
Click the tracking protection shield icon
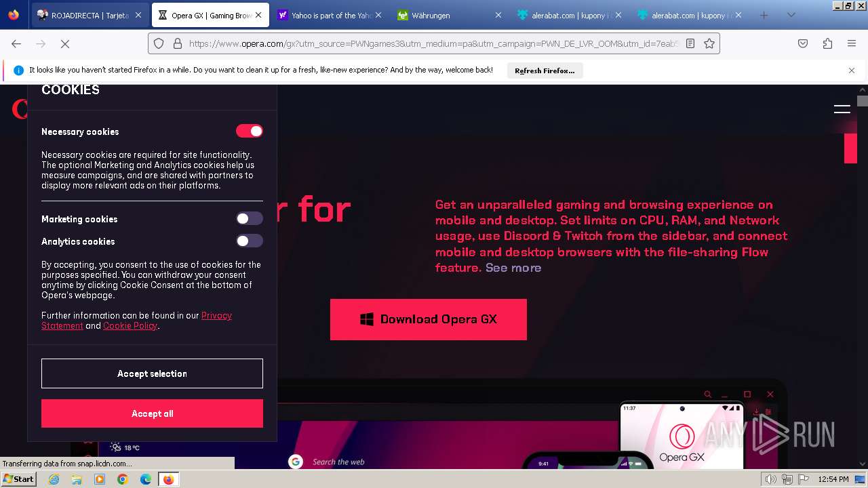click(159, 43)
